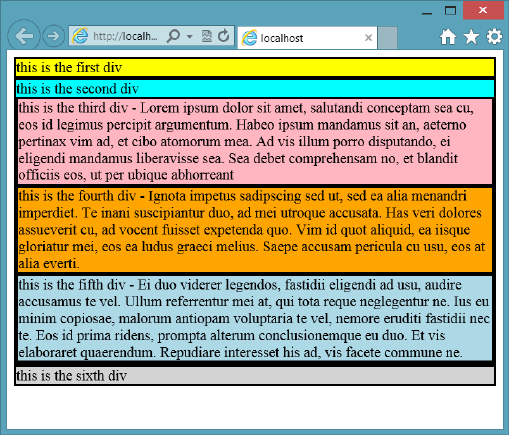509x435 pixels.
Task: Open the address bar autocomplete dropdown arrow
Action: (x=190, y=36)
